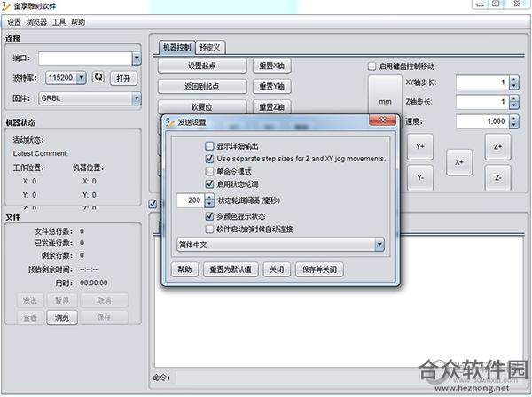Click the XY轴步长 value field
This screenshot has height=397, width=532.
pos(482,82)
